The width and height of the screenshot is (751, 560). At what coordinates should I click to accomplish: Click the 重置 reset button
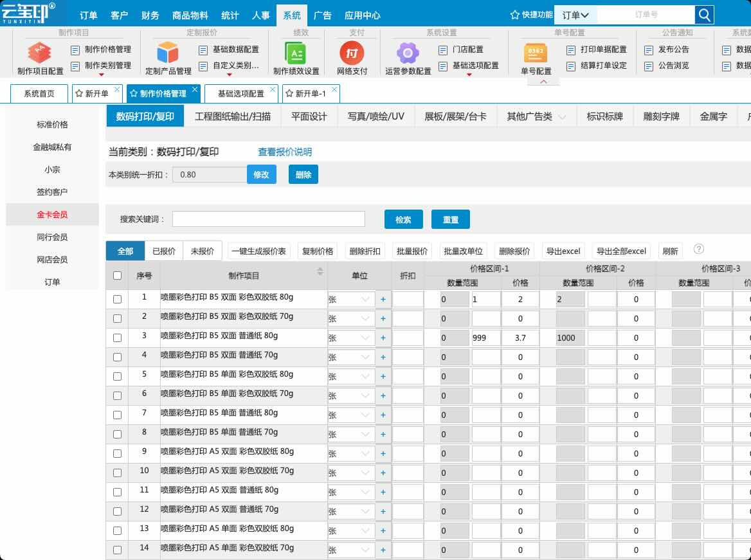click(x=451, y=219)
